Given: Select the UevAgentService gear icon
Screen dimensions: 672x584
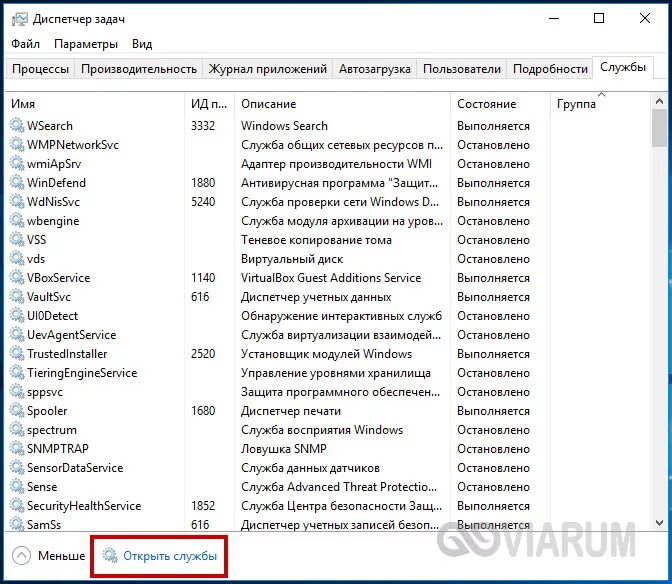Looking at the screenshot, I should click(x=17, y=335).
